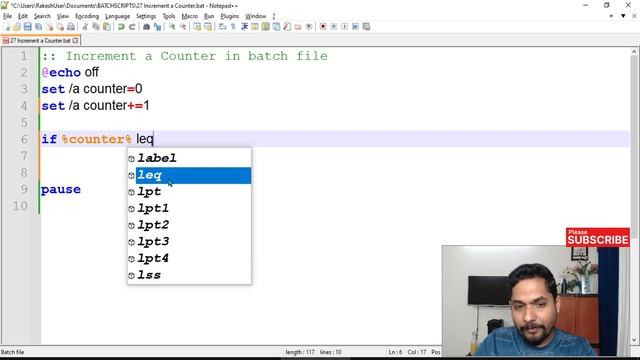Click the Zoom Out toolbar icon
The height and width of the screenshot is (360, 640).
pyautogui.click(x=183, y=27)
